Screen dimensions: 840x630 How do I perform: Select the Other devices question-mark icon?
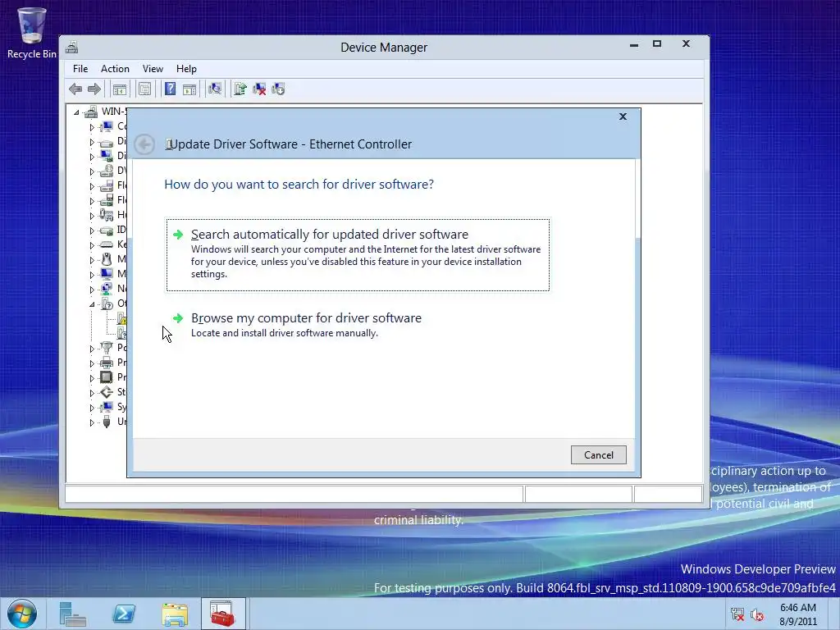coord(107,304)
